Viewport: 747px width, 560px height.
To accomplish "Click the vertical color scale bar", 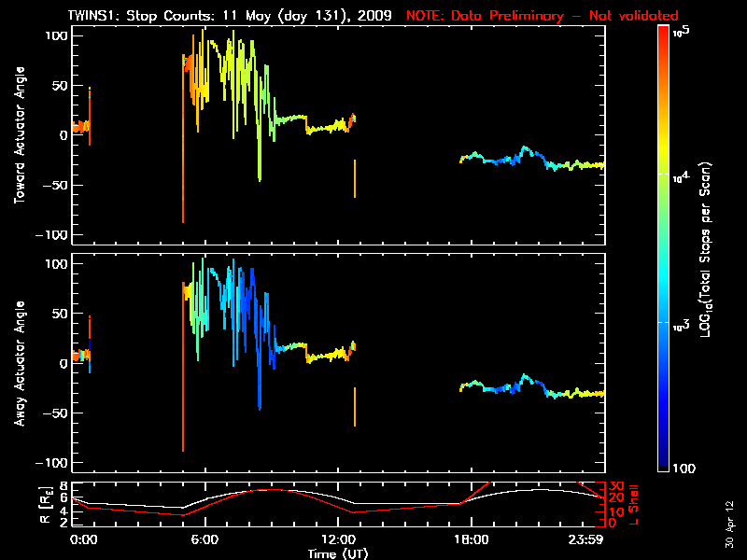I will pos(664,248).
